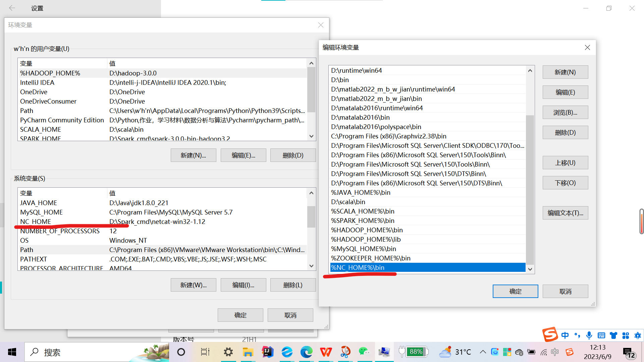Show hidden tray icons chevron

click(x=483, y=352)
